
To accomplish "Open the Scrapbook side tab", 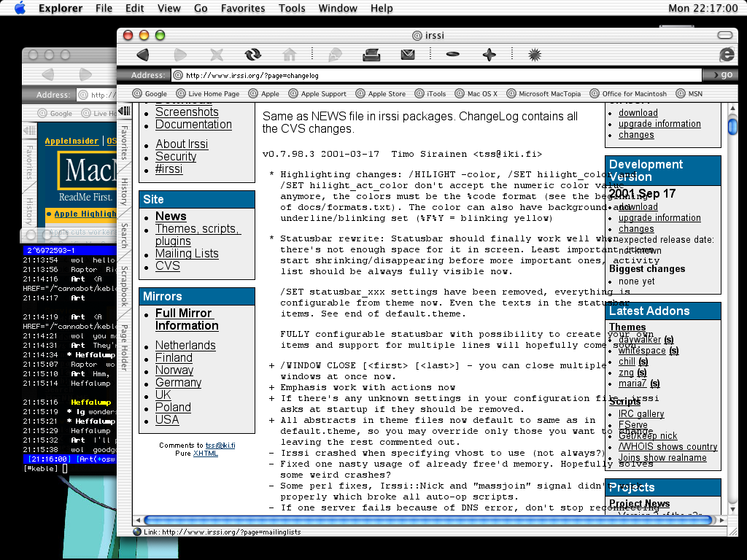I will click(124, 286).
